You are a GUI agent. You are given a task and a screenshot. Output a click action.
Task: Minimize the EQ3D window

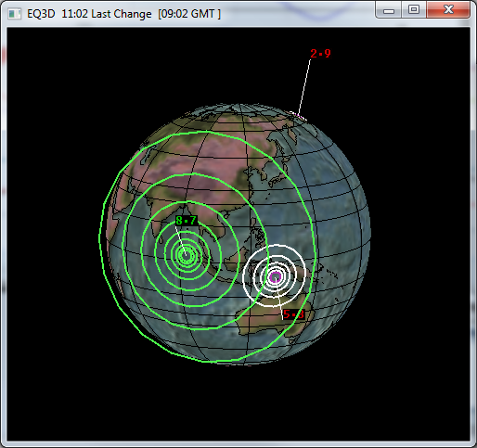pyautogui.click(x=389, y=10)
